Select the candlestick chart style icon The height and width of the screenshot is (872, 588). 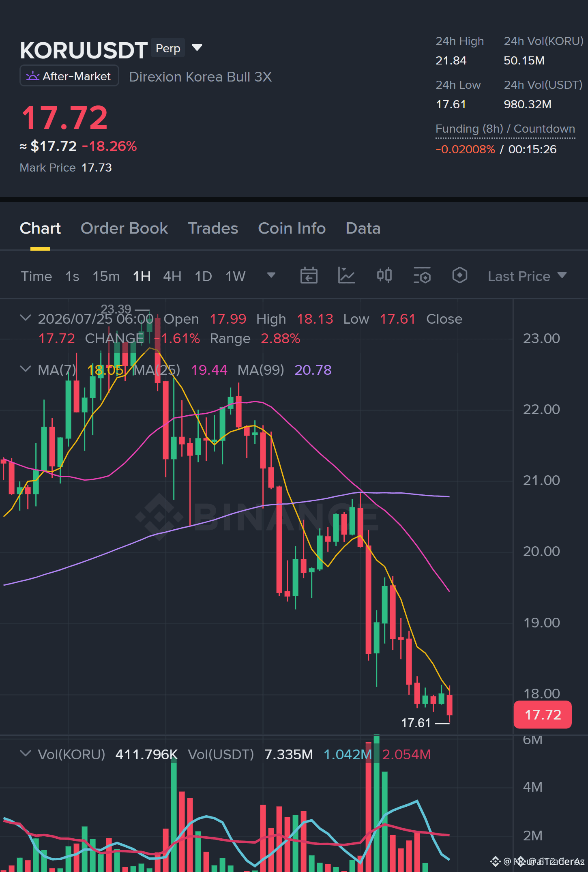[384, 276]
